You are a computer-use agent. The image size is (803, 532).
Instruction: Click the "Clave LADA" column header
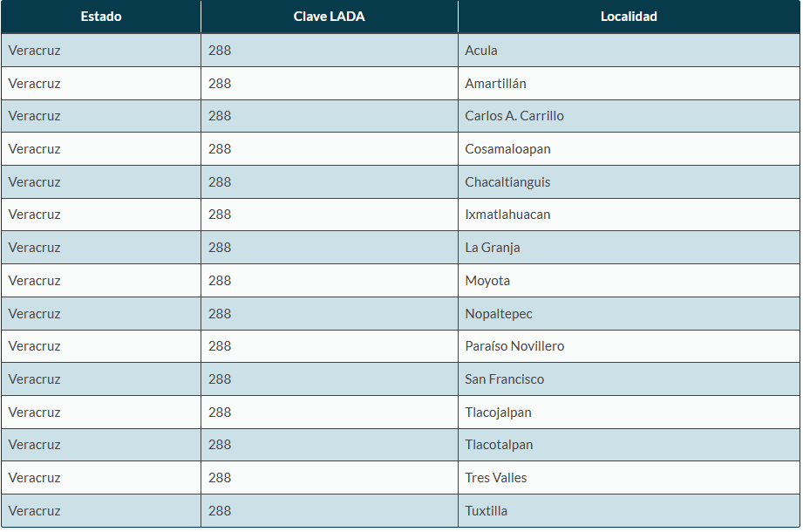point(330,17)
